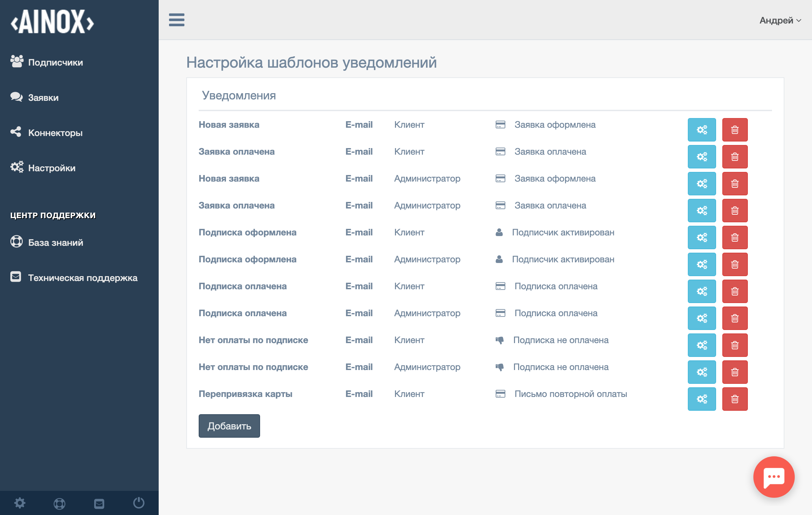Delete Подписка оформлена Клиент notification
This screenshot has height=515, width=812.
735,237
